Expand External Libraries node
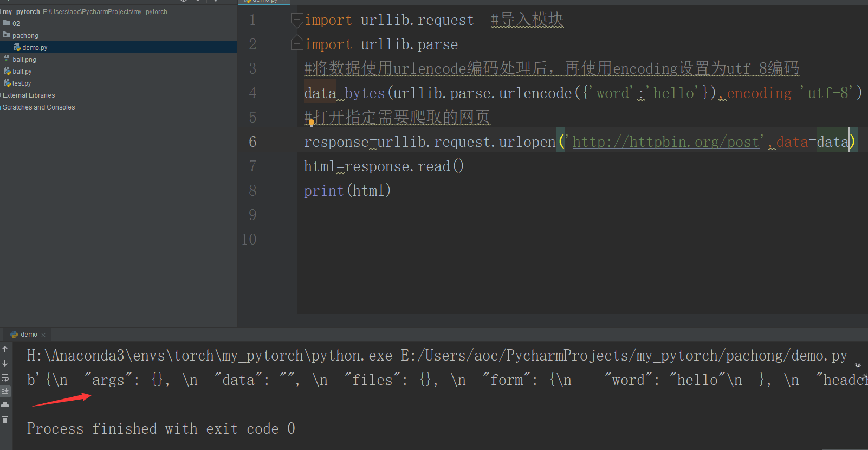 click(29, 95)
